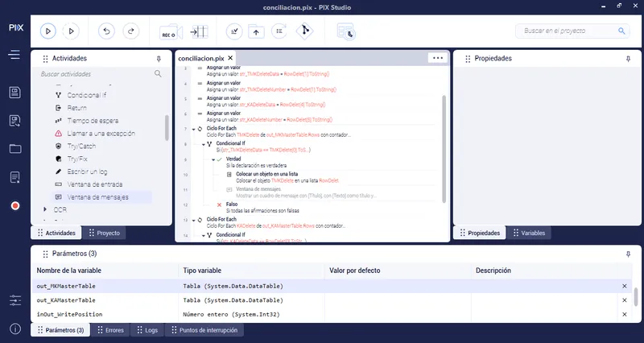Viewport: 644px width, 343px height.
Task: Open the info icon at sidebar bottom
Action: (x=15, y=329)
